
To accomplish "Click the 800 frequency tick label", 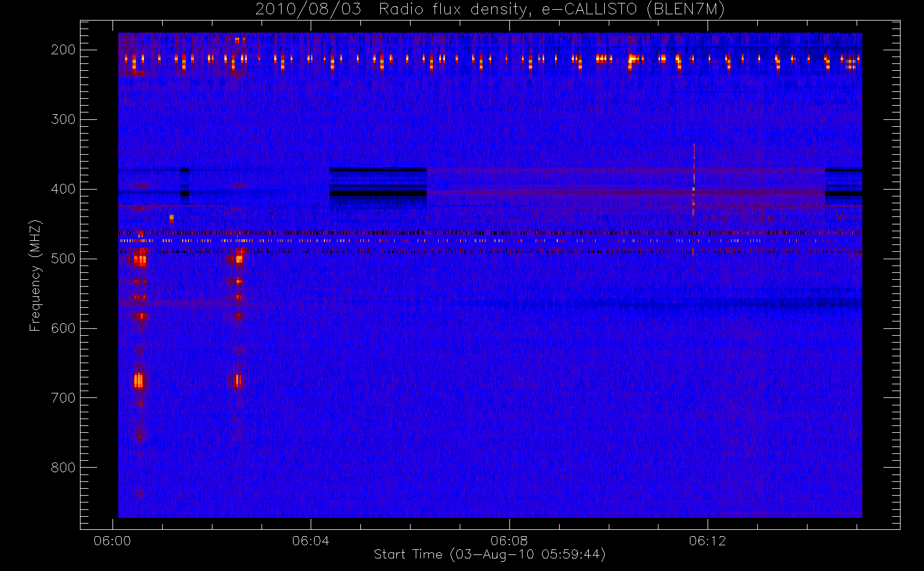I will [x=63, y=468].
